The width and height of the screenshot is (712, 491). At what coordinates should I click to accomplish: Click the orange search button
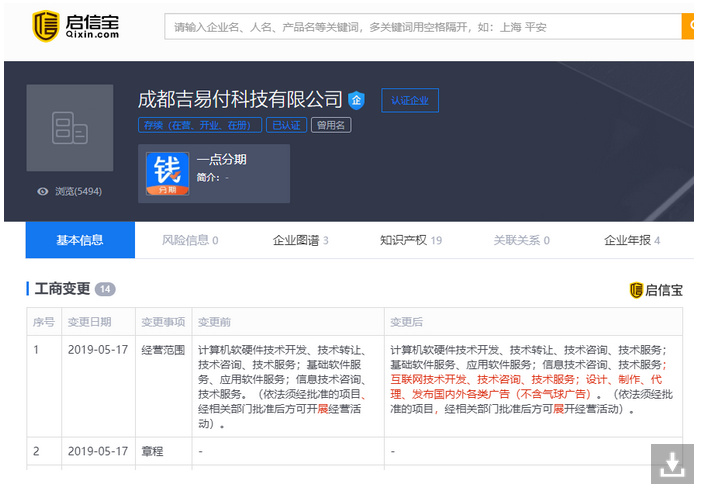pyautogui.click(x=687, y=26)
